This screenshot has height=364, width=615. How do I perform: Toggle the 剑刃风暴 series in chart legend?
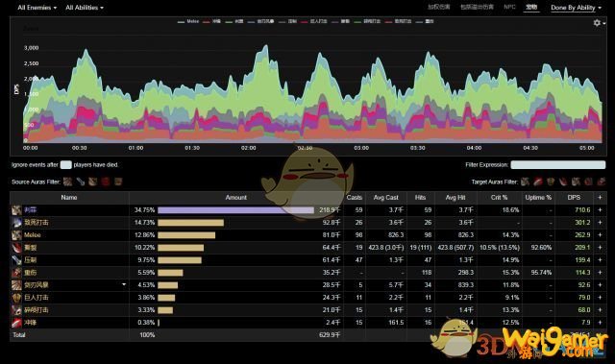(x=261, y=21)
